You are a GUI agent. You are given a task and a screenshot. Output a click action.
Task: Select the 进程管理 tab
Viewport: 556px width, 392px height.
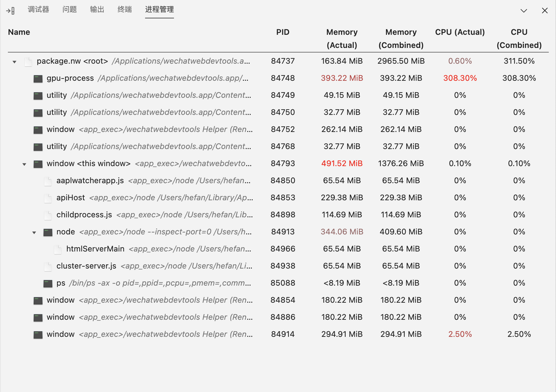(160, 9)
